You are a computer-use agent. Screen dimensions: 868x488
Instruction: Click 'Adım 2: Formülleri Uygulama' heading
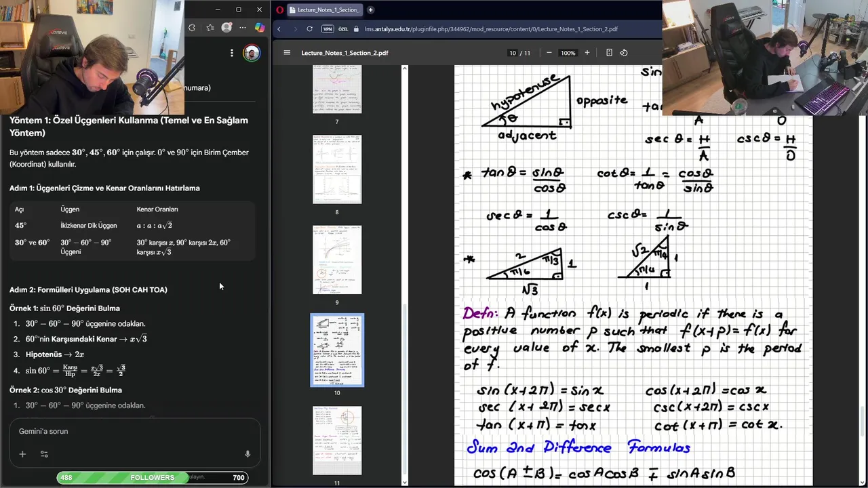click(88, 289)
